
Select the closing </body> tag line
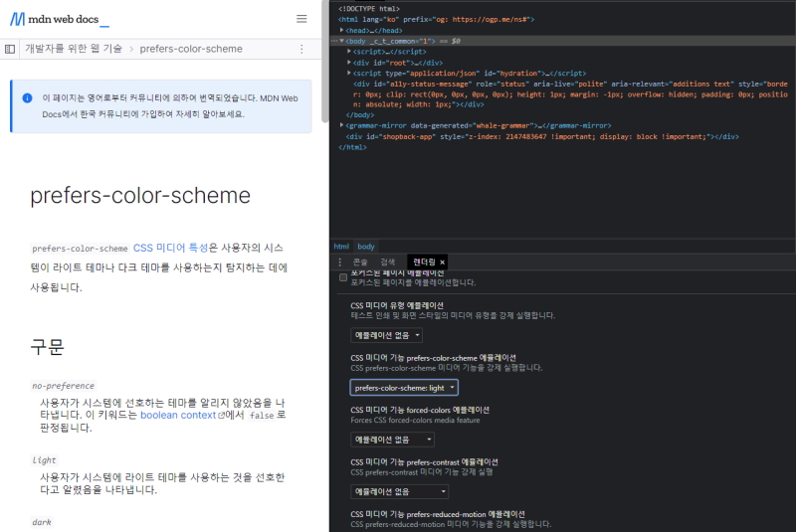(360, 115)
